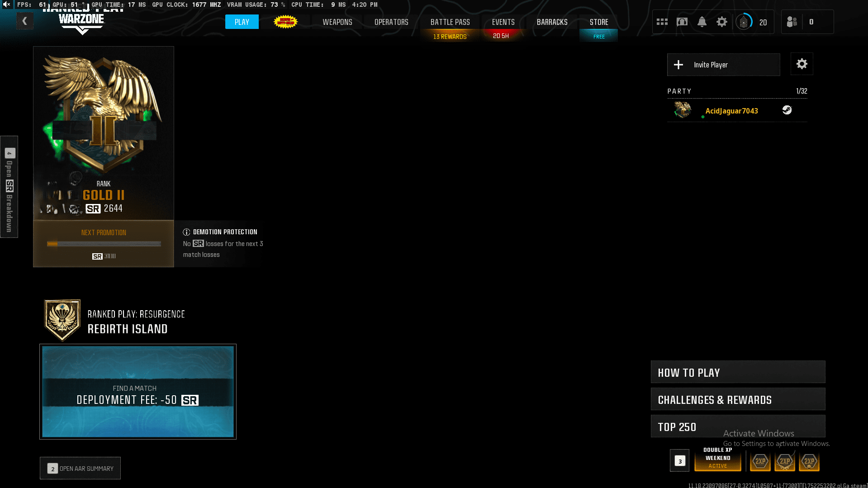The height and width of the screenshot is (488, 868).
Task: Open TOP 250 leaderboard
Action: (738, 426)
